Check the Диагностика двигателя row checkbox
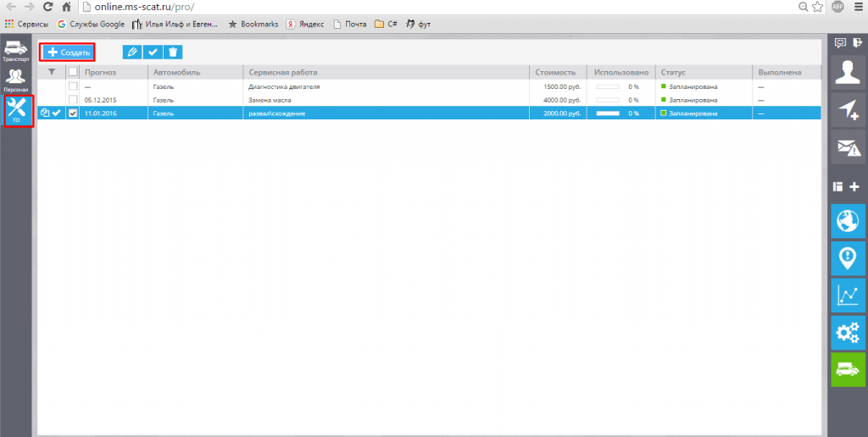The width and height of the screenshot is (868, 437). tap(73, 87)
